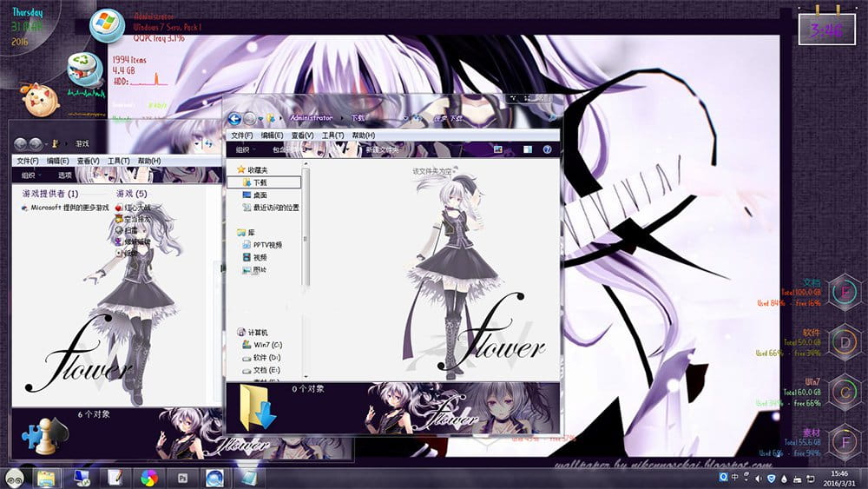Select 空当接龙 game
This screenshot has width=868, height=489.
132,219
